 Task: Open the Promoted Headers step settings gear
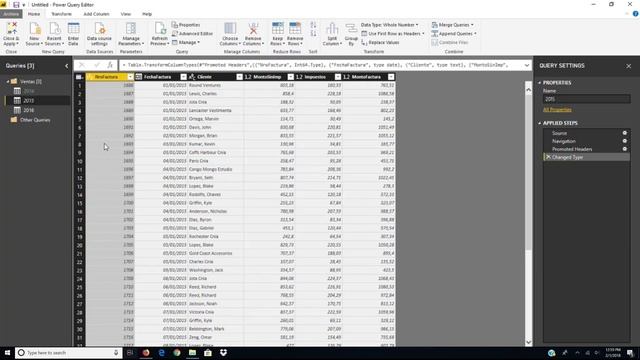(624, 149)
